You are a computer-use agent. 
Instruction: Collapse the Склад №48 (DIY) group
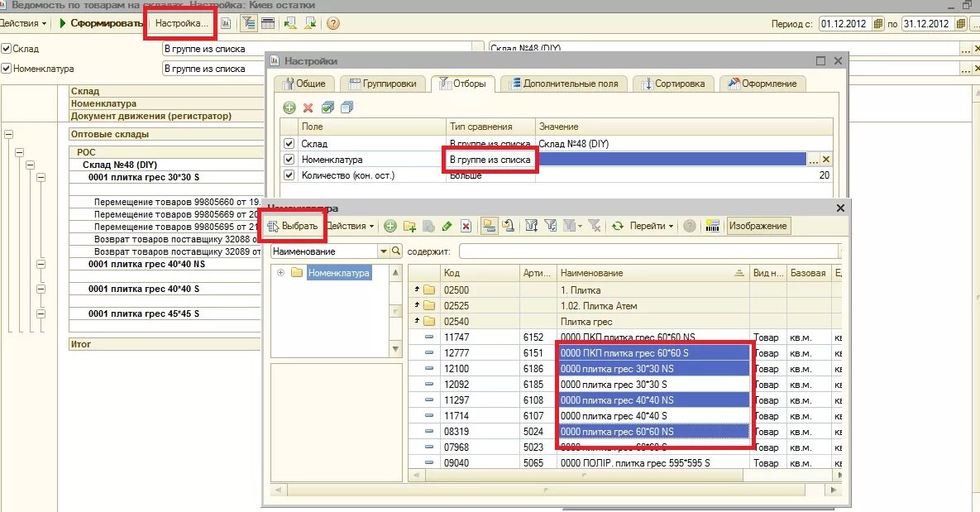[30, 165]
